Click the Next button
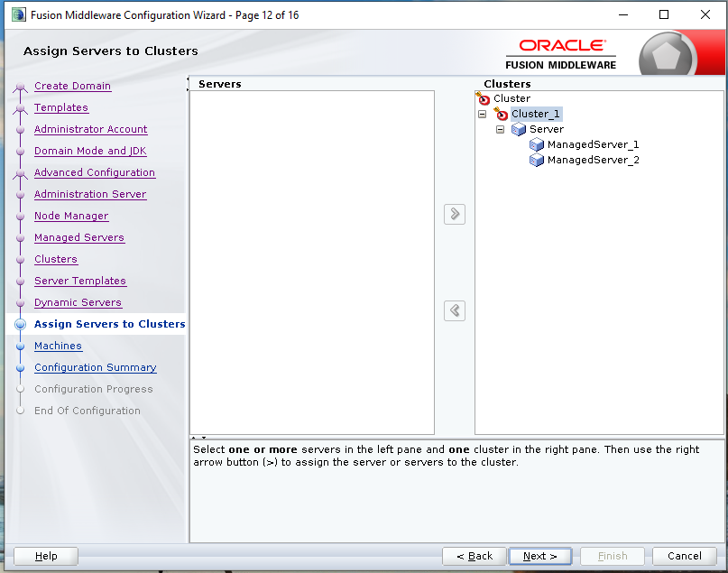 click(540, 556)
